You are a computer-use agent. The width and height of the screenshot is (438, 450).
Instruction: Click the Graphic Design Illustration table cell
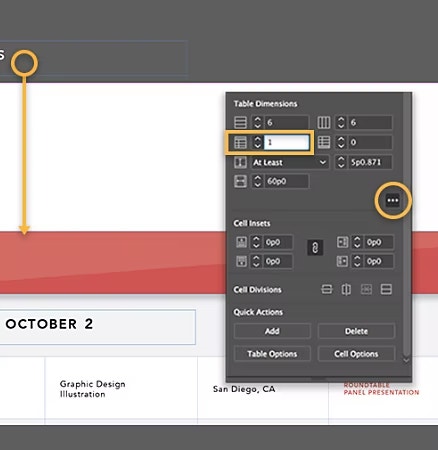pos(121,388)
